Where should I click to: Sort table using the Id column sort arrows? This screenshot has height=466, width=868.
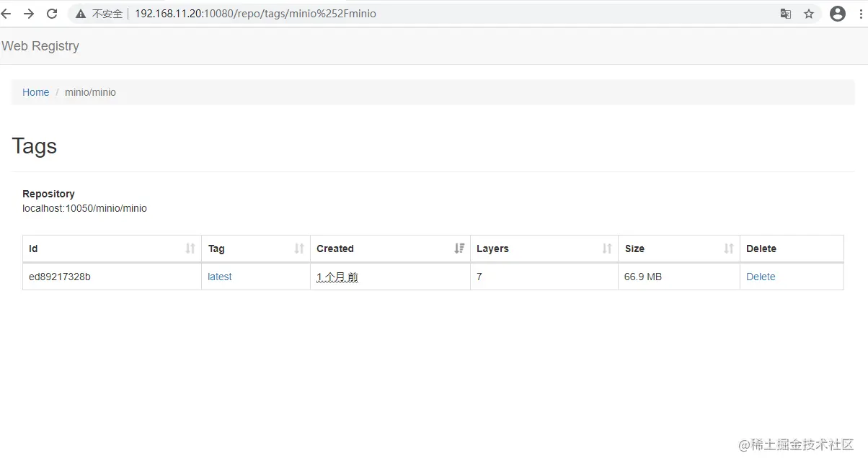click(190, 248)
